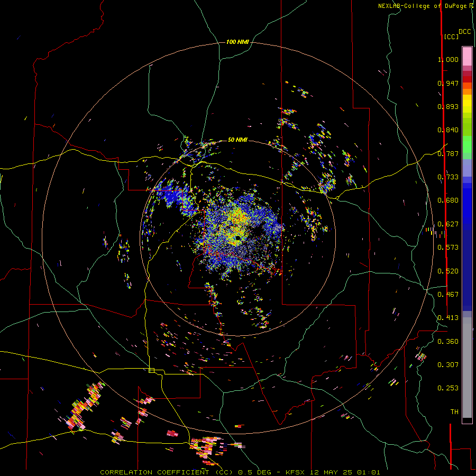The image size is (476, 476).
Task: Click the 0.360 legend value
Action: pos(448,342)
